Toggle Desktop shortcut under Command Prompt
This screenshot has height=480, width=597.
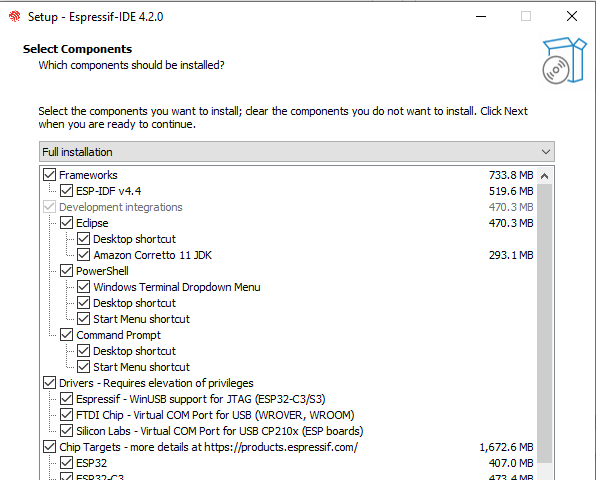pos(83,351)
